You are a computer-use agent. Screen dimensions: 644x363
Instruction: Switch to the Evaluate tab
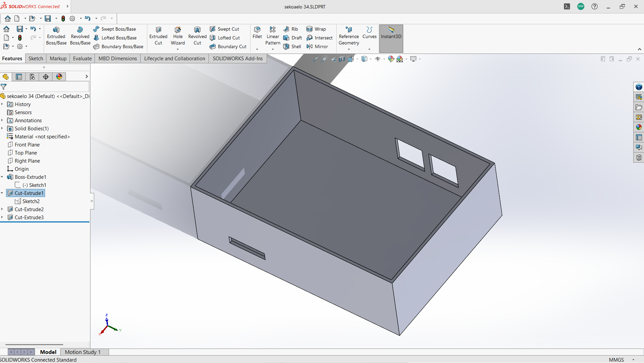point(82,59)
